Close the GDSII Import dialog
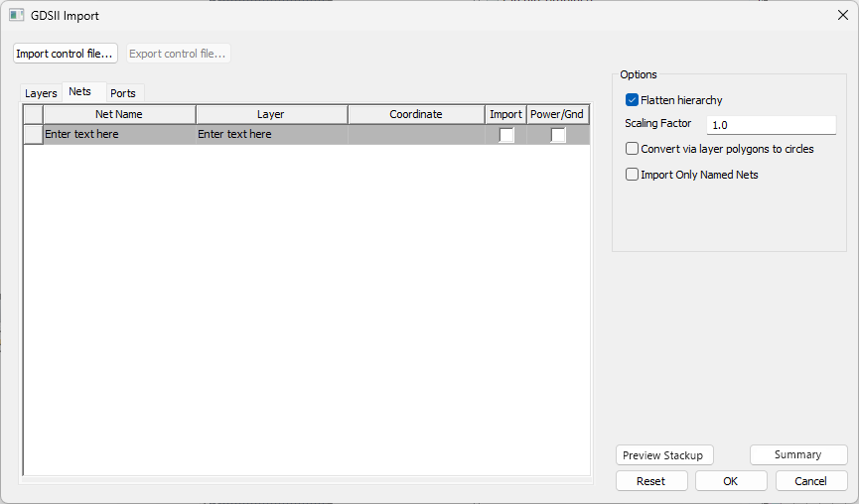The image size is (859, 504). (842, 15)
